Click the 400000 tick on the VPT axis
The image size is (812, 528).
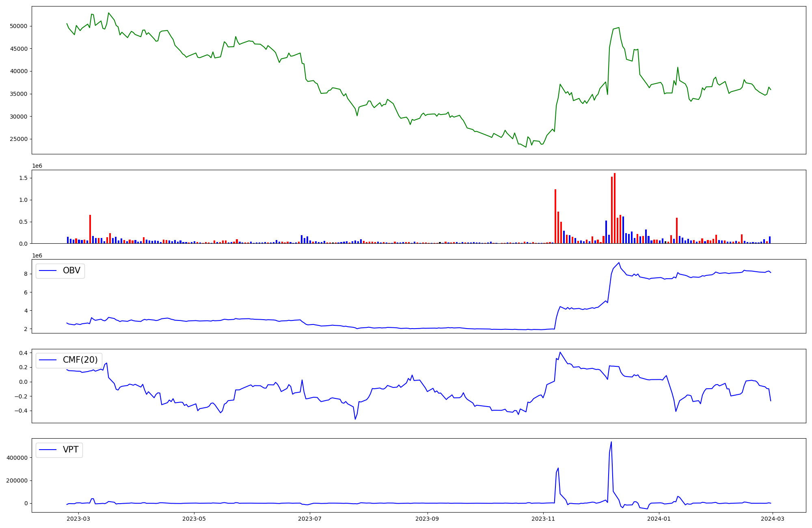tap(17, 458)
